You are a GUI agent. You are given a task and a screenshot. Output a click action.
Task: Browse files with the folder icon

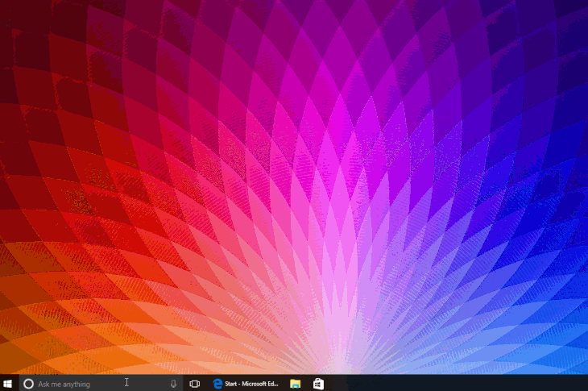296,384
